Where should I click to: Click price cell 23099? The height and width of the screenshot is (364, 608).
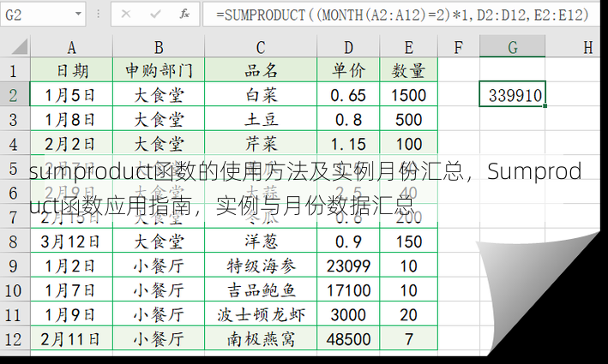348,266
